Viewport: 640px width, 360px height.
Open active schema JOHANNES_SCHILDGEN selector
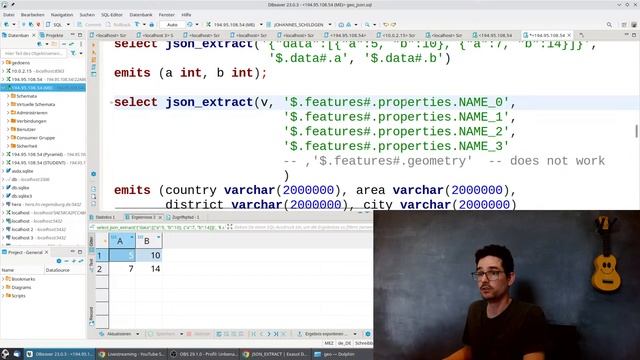(x=299, y=24)
